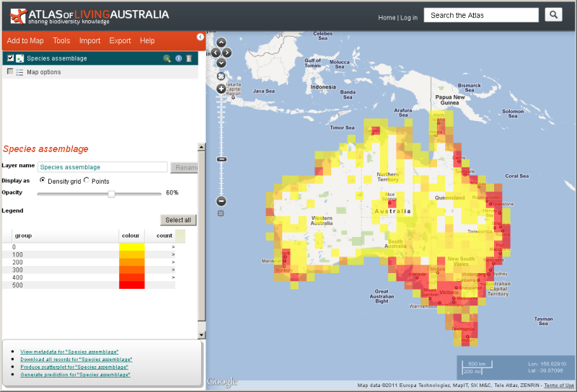
Task: Open Download all records link
Action: [x=76, y=359]
